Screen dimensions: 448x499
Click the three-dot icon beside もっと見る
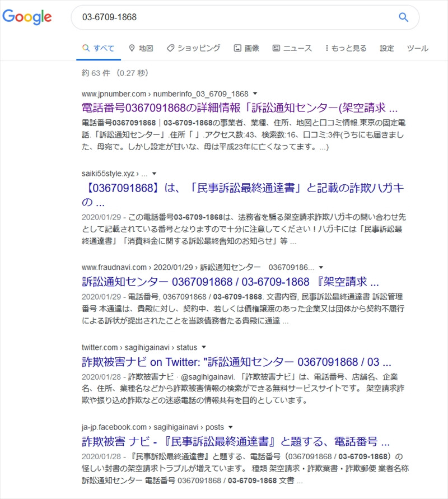pos(327,48)
